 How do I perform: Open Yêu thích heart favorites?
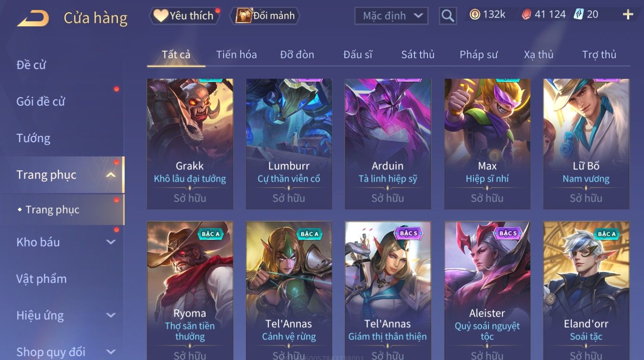(184, 16)
